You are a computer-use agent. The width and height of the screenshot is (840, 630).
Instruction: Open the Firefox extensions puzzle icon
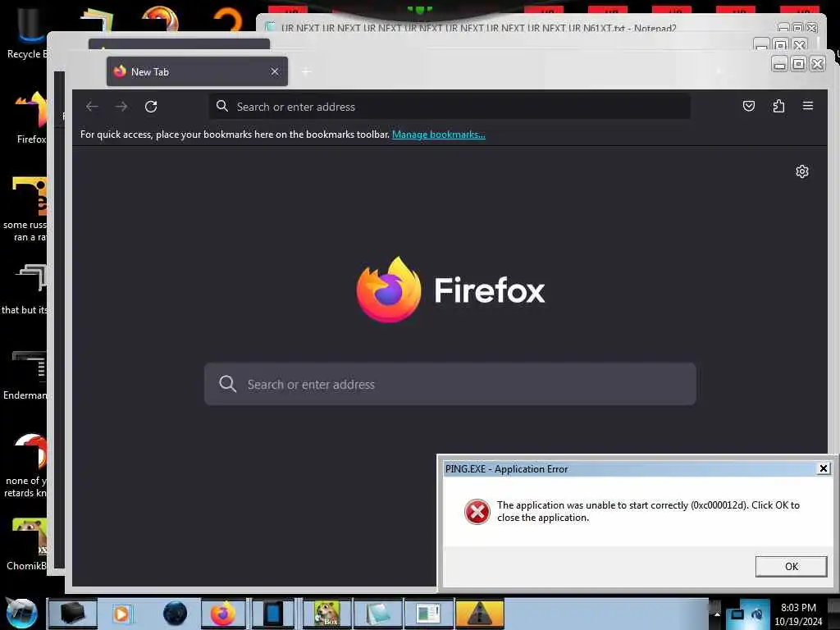point(778,106)
